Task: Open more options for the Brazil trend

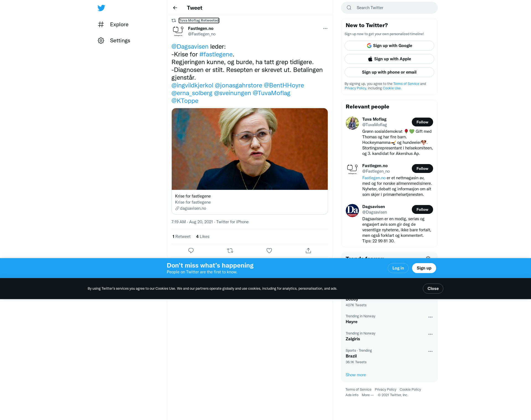Action: (x=430, y=351)
